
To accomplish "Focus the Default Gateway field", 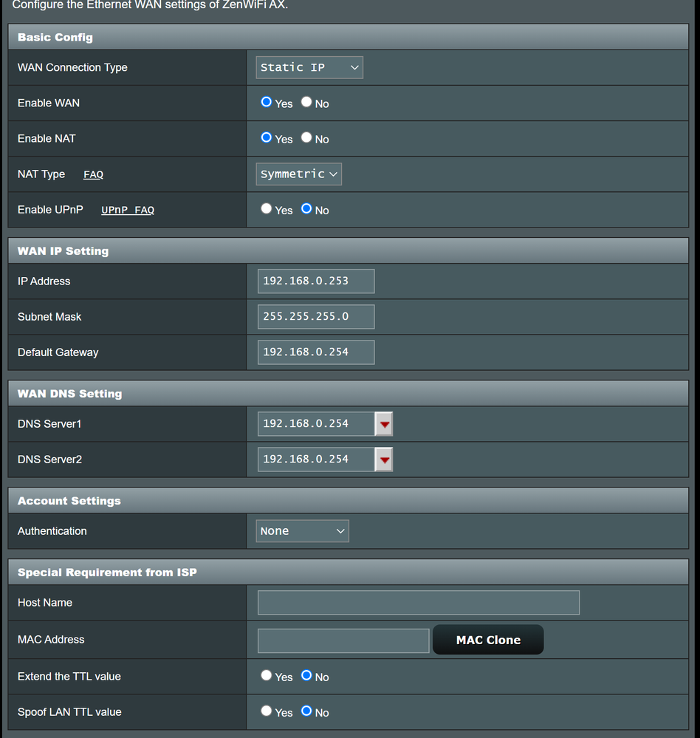I will coord(316,352).
